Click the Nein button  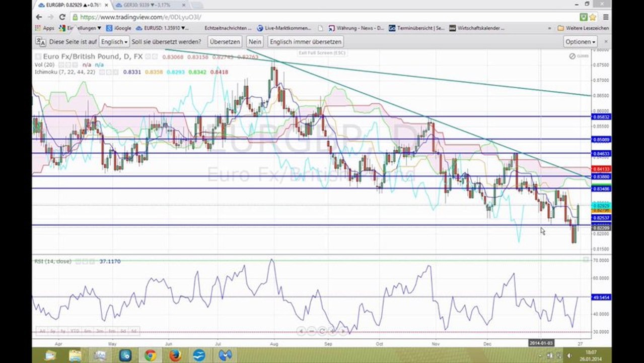[x=255, y=42]
